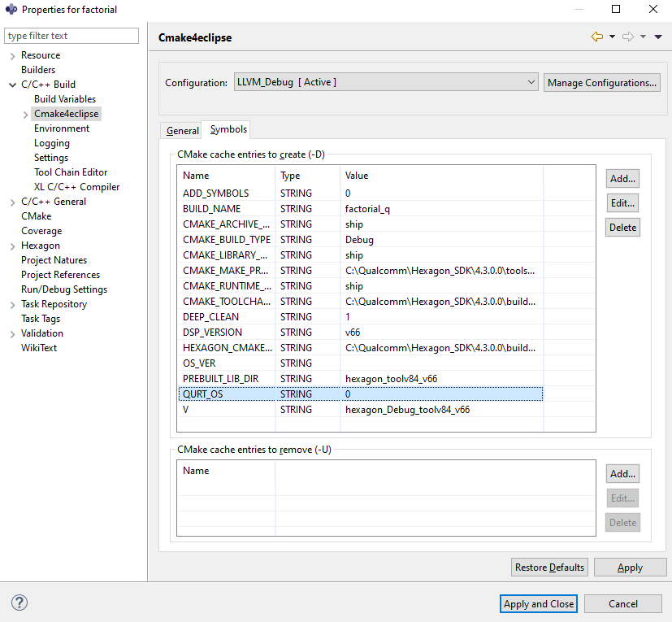Click the forward navigation arrow icon
The image size is (672, 622).
pos(628,37)
